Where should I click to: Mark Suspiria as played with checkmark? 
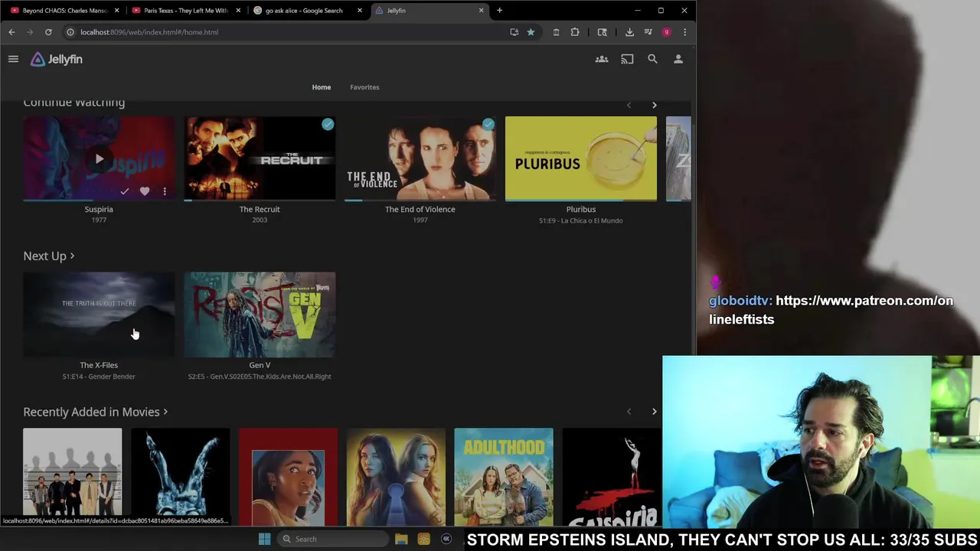click(x=125, y=191)
